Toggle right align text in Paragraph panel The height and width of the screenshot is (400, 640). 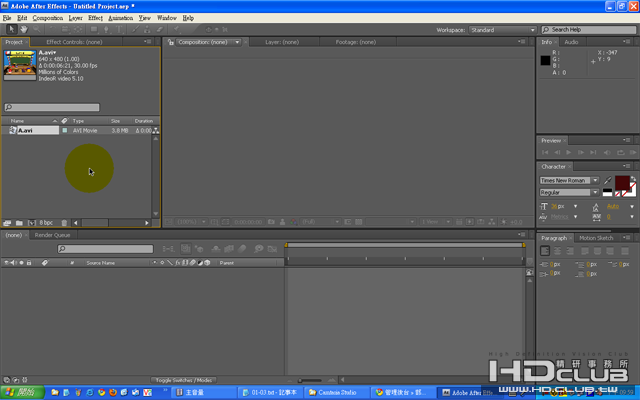tap(570, 251)
